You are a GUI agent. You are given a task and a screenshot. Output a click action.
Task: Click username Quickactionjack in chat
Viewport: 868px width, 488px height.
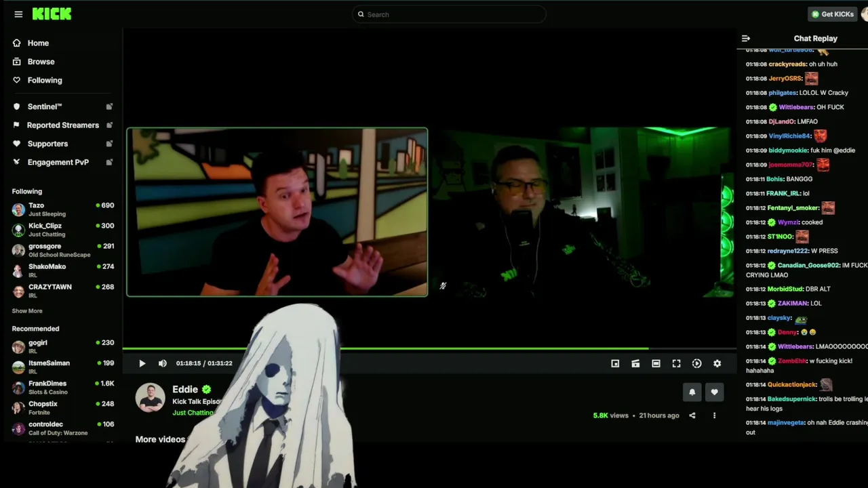pyautogui.click(x=791, y=385)
